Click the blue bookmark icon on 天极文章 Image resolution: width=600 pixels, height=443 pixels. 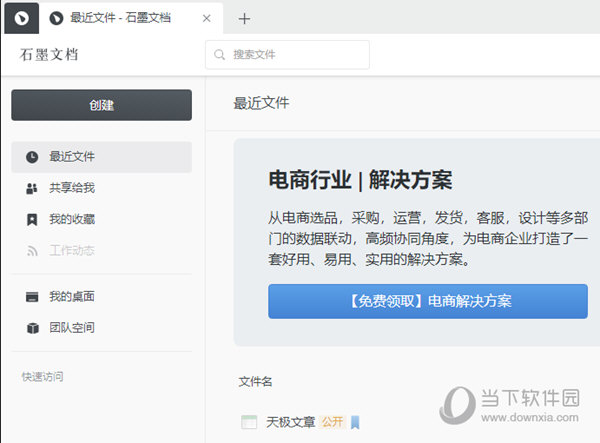click(x=355, y=422)
